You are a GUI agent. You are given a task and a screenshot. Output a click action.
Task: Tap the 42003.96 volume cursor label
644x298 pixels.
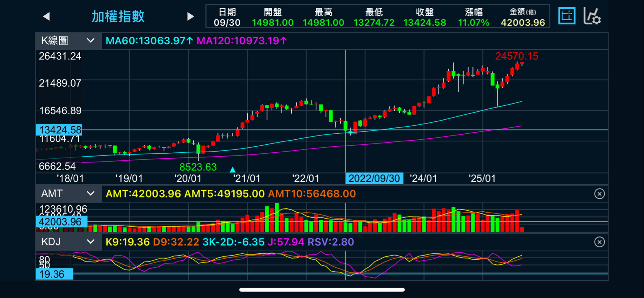62,222
